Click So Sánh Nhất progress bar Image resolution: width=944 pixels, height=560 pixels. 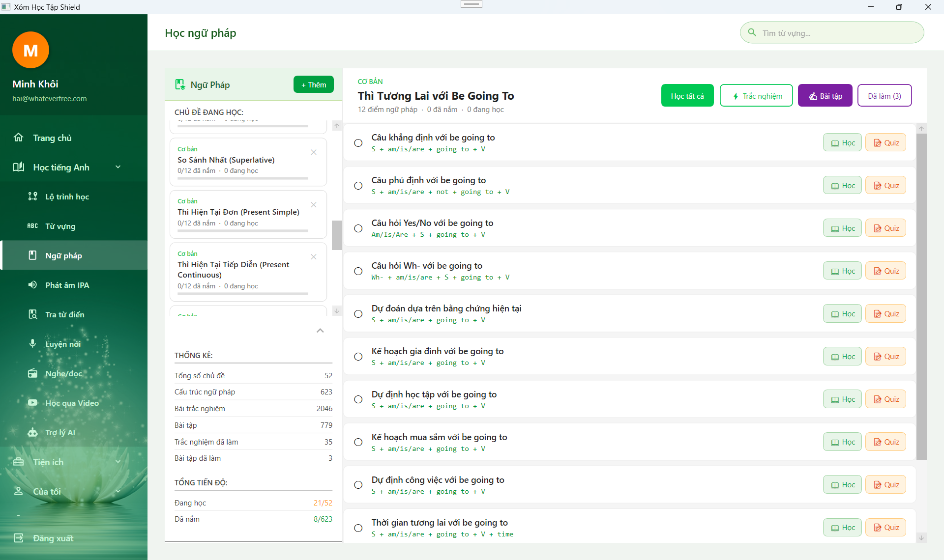(243, 178)
